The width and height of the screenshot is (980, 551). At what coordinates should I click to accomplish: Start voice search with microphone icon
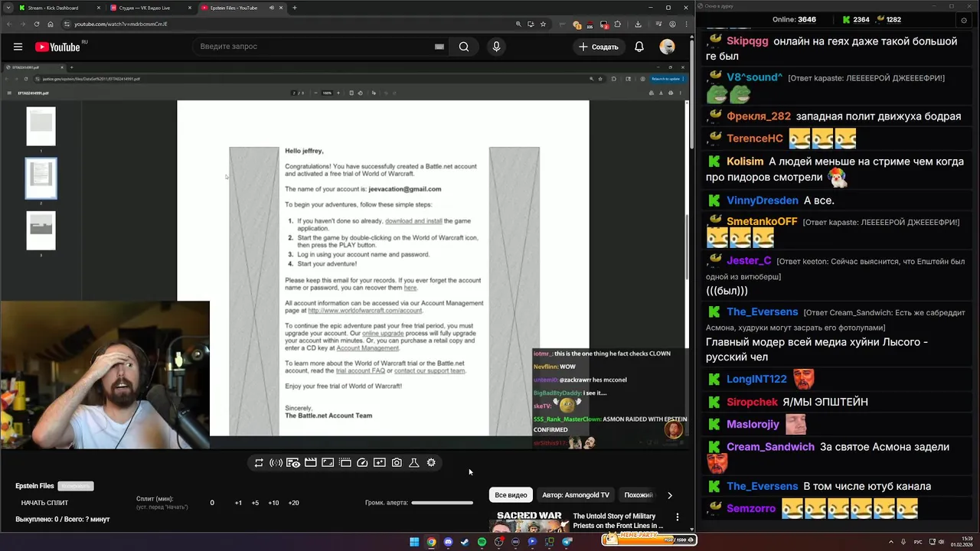[x=496, y=47]
